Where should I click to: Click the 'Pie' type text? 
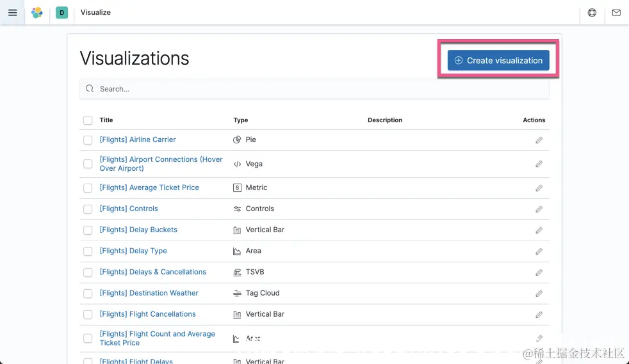(250, 139)
